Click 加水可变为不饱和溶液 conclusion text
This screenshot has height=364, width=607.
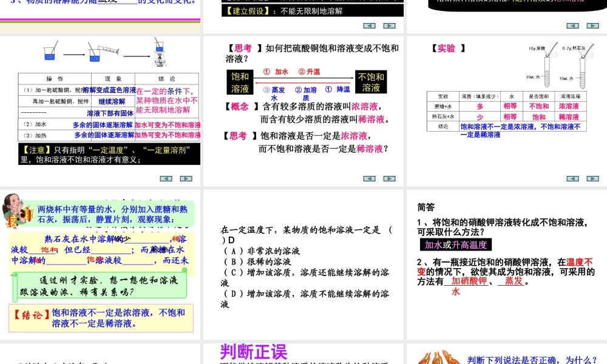tap(168, 125)
